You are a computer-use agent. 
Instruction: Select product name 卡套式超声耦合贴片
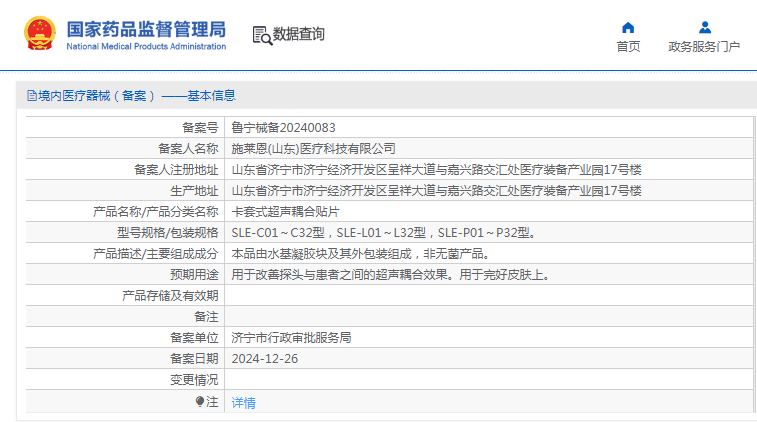click(285, 211)
